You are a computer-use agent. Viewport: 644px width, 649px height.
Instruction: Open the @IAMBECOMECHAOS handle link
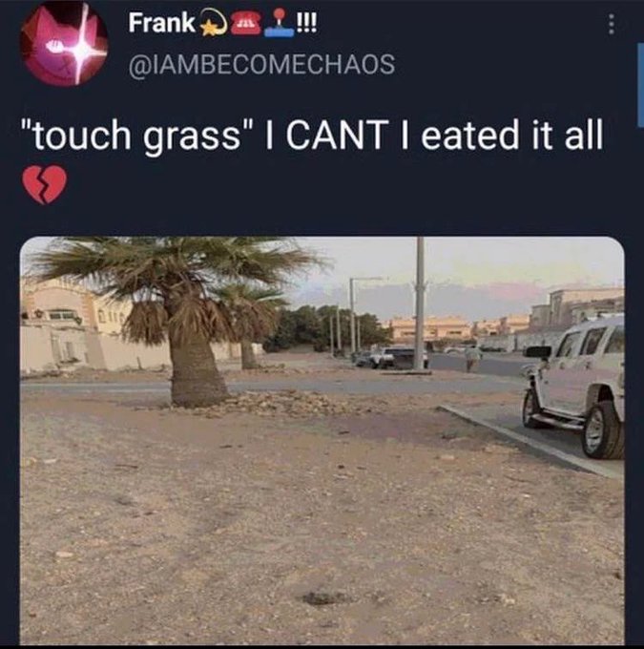click(261, 65)
